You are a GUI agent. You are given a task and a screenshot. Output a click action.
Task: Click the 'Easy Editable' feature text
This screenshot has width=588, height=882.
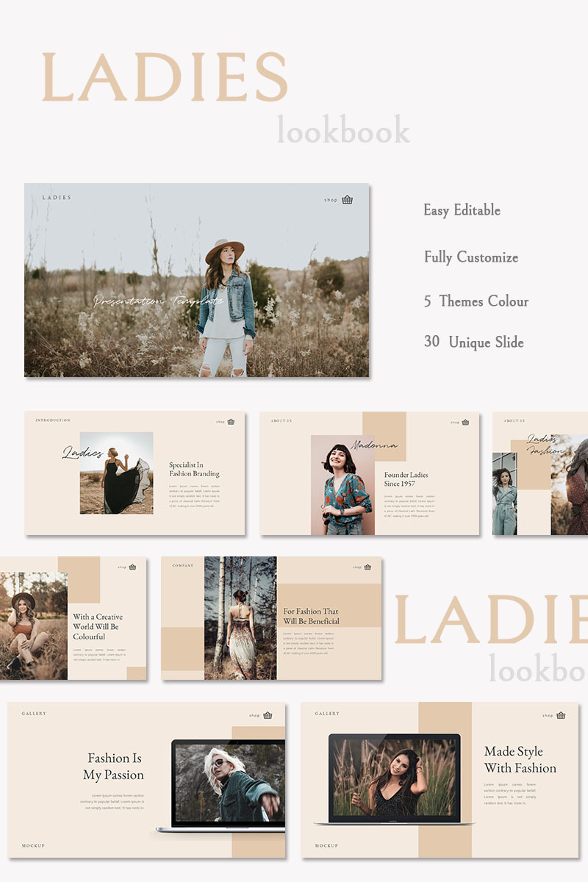coord(462,210)
